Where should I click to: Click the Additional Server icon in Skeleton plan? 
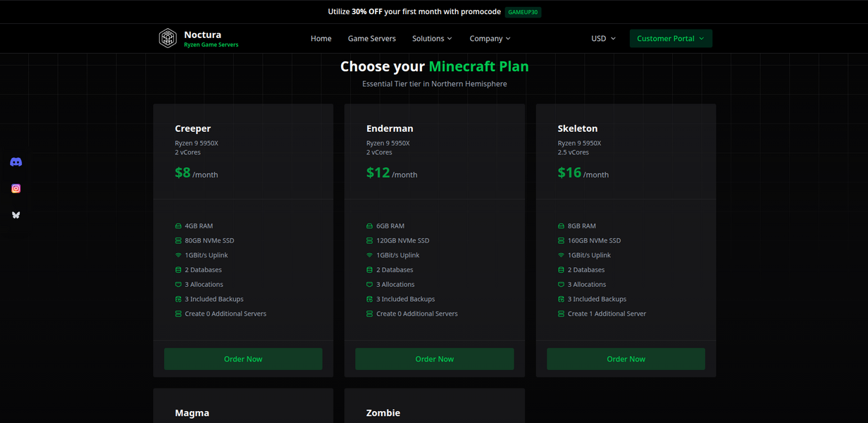[x=561, y=314]
